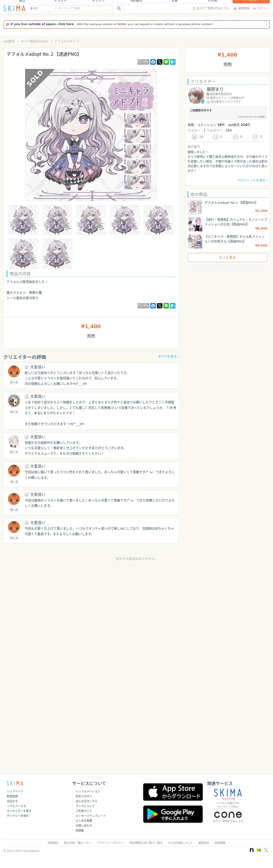Open プロフィールを見る link
Image resolution: width=273 pixels, height=868 pixels.
coord(252,180)
